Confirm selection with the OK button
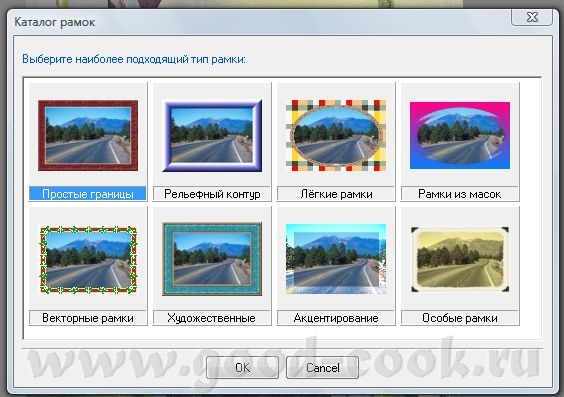This screenshot has width=564, height=397. coord(242,368)
